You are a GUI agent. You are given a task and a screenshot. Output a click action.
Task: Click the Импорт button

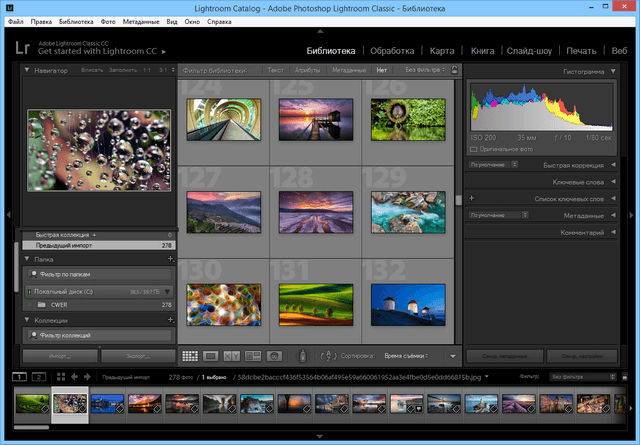click(x=59, y=355)
